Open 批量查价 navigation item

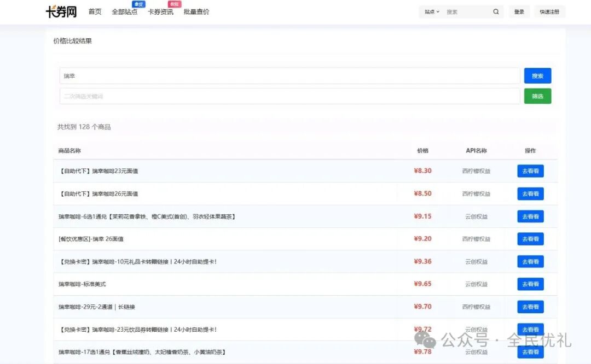click(196, 11)
